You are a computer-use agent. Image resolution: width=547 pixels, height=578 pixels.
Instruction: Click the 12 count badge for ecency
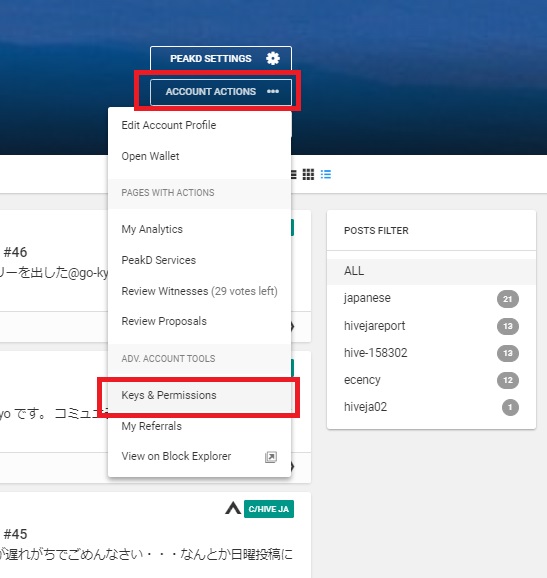508,380
